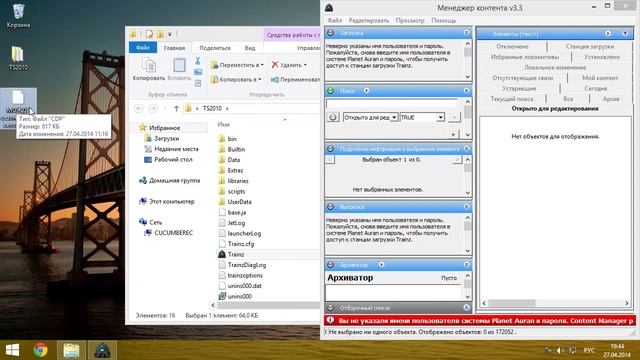
Task: Open the Файл menu in Content Manager
Action: pos(334,20)
